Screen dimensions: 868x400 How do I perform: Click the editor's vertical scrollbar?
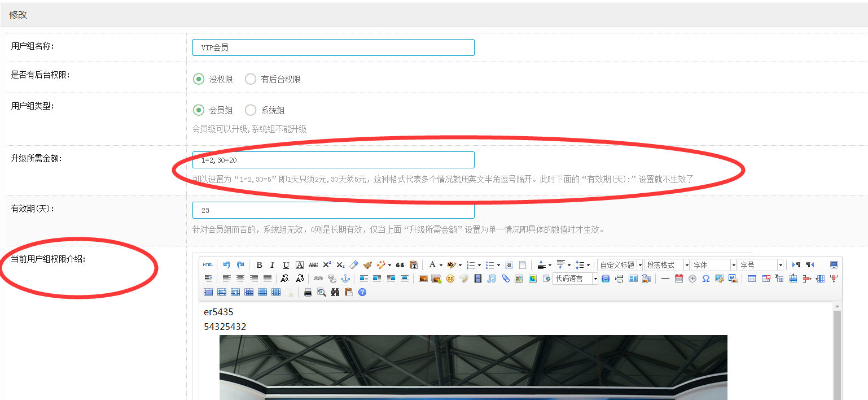coord(837,350)
